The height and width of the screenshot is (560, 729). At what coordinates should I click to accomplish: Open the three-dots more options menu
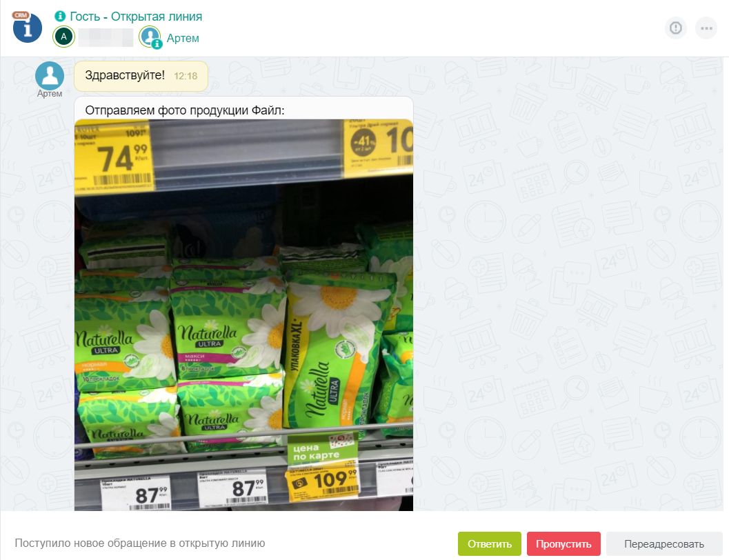[x=706, y=28]
